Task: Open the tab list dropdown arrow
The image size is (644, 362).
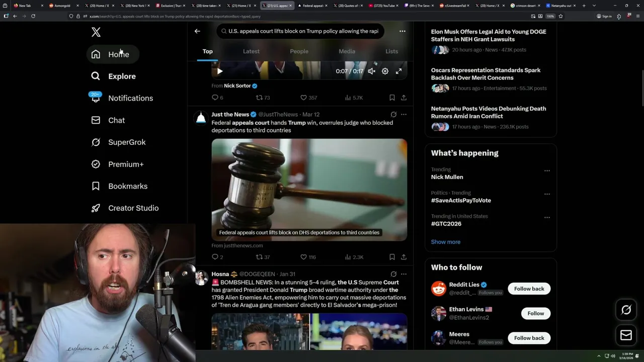Action: (x=594, y=6)
